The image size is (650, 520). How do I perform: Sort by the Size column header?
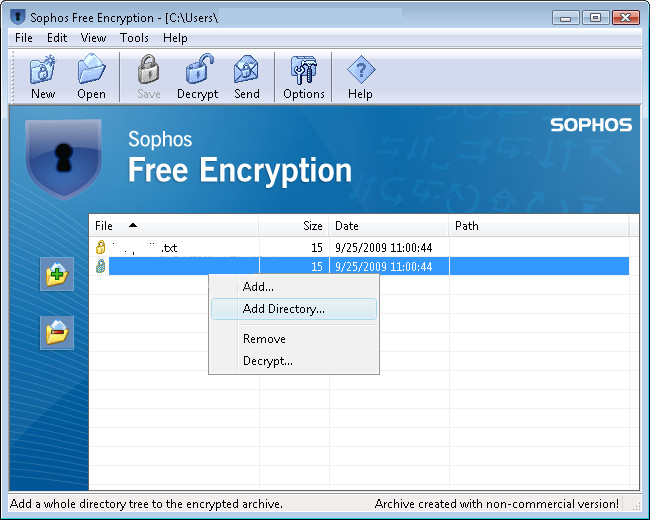[294, 226]
